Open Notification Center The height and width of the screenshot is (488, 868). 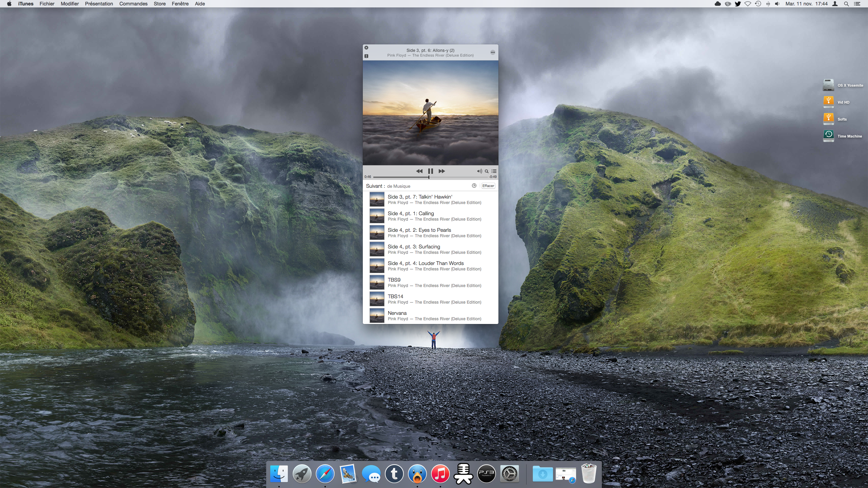[857, 4]
